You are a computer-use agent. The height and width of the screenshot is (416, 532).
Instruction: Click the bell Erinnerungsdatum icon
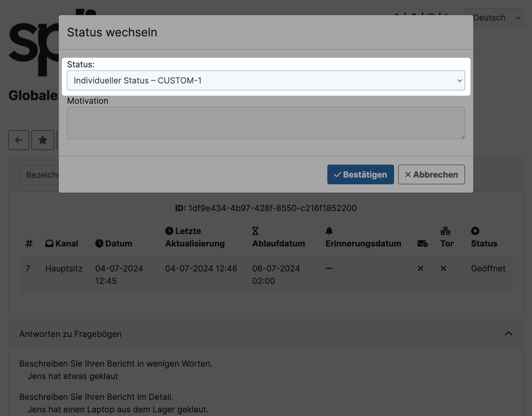[x=329, y=230]
